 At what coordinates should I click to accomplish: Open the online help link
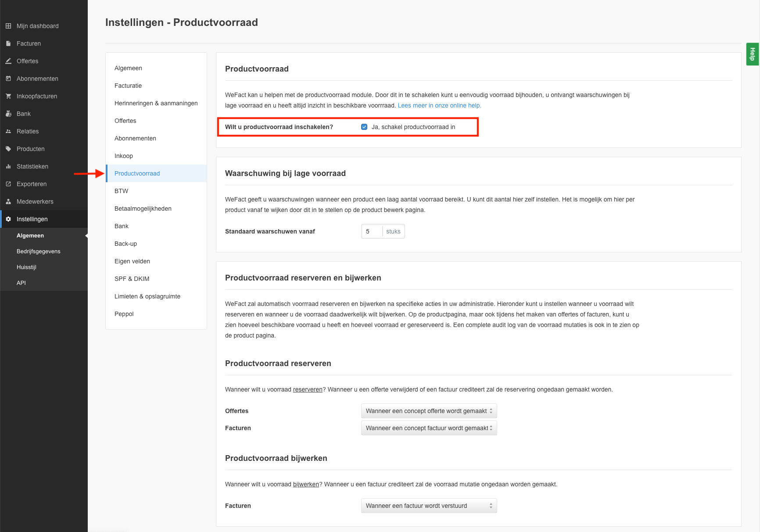click(439, 105)
